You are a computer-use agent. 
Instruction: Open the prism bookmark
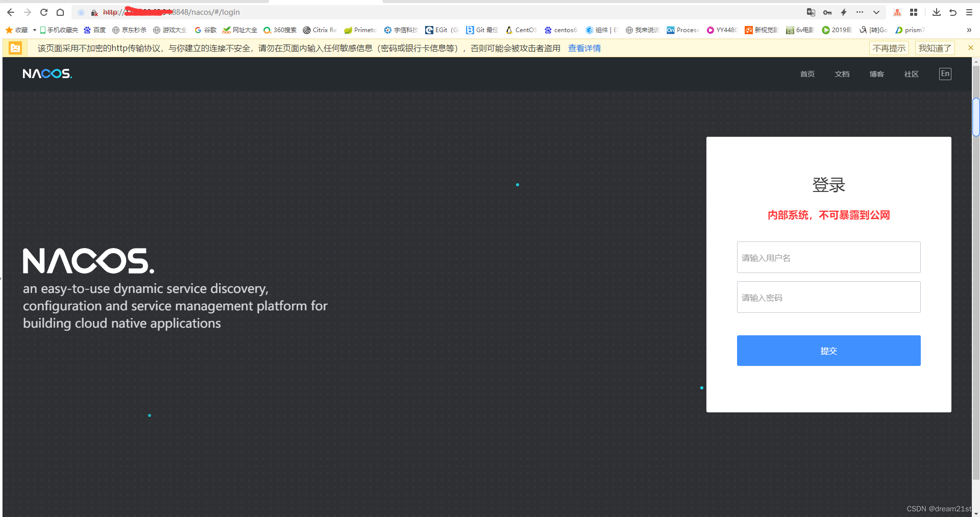pos(910,30)
